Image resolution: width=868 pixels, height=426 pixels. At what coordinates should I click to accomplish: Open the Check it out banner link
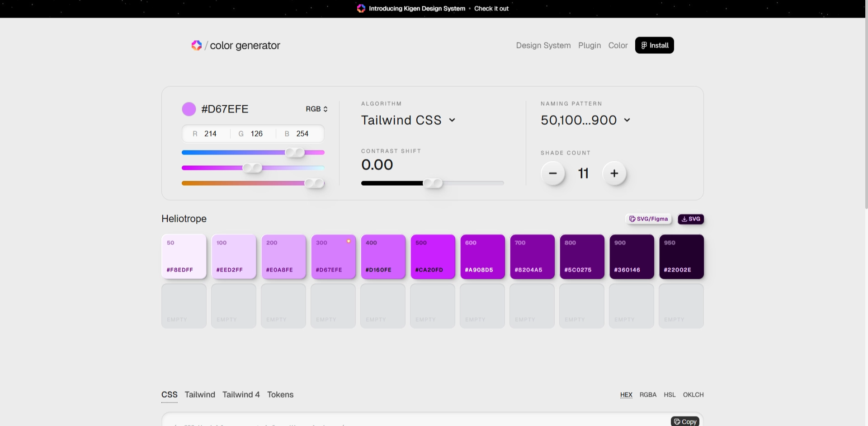tap(491, 9)
